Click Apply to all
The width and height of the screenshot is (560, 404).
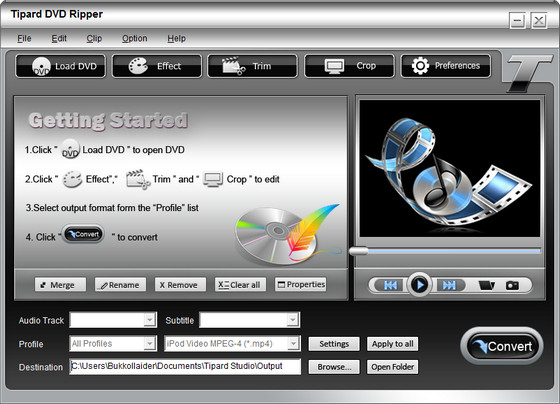[392, 344]
